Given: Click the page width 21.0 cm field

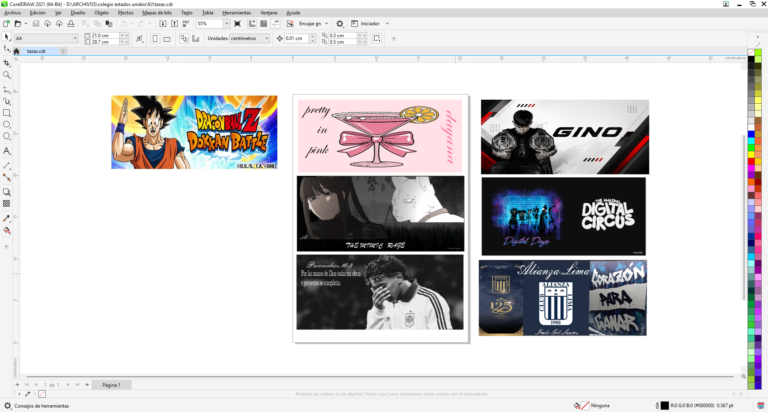Looking at the screenshot, I should point(105,35).
